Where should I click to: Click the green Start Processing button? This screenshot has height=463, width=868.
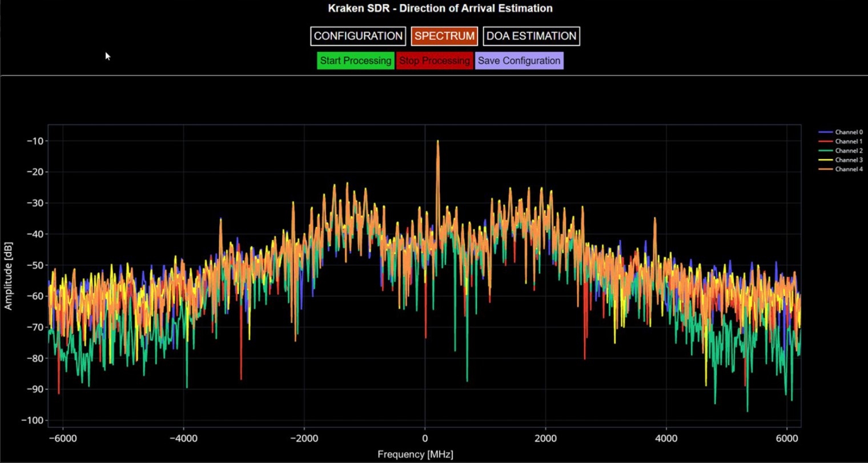coord(356,61)
